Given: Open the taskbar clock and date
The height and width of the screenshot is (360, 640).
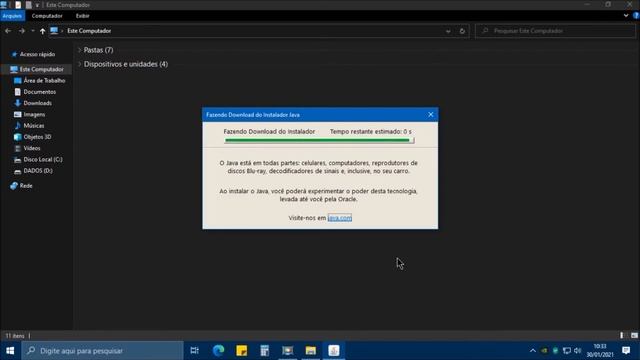Looking at the screenshot, I should pyautogui.click(x=600, y=351).
